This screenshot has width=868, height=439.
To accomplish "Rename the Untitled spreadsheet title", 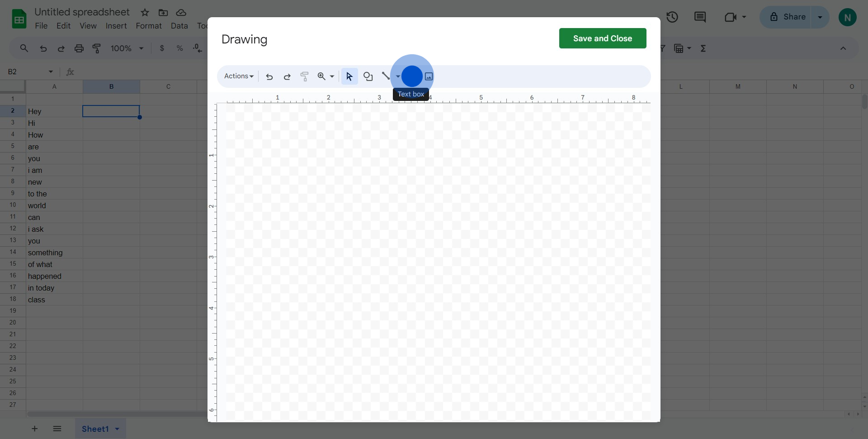I will point(82,12).
